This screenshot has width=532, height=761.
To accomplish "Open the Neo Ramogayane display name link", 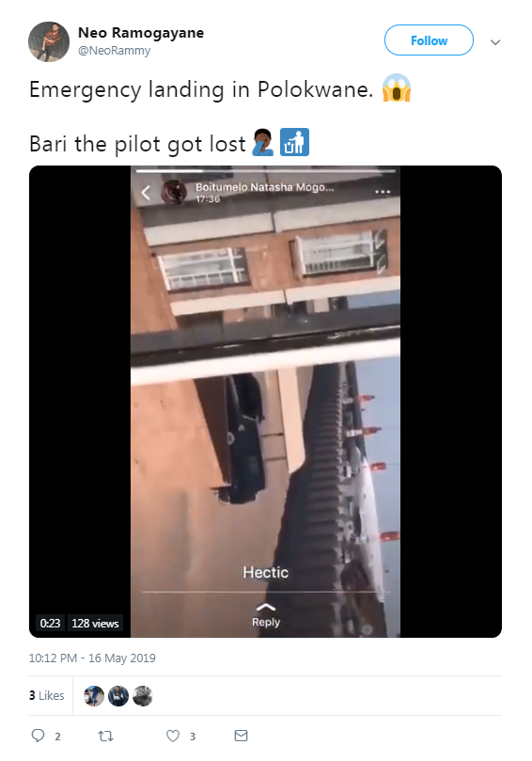I will pos(141,33).
